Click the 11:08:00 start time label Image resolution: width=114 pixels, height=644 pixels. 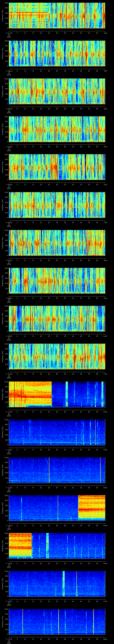pos(9,298)
